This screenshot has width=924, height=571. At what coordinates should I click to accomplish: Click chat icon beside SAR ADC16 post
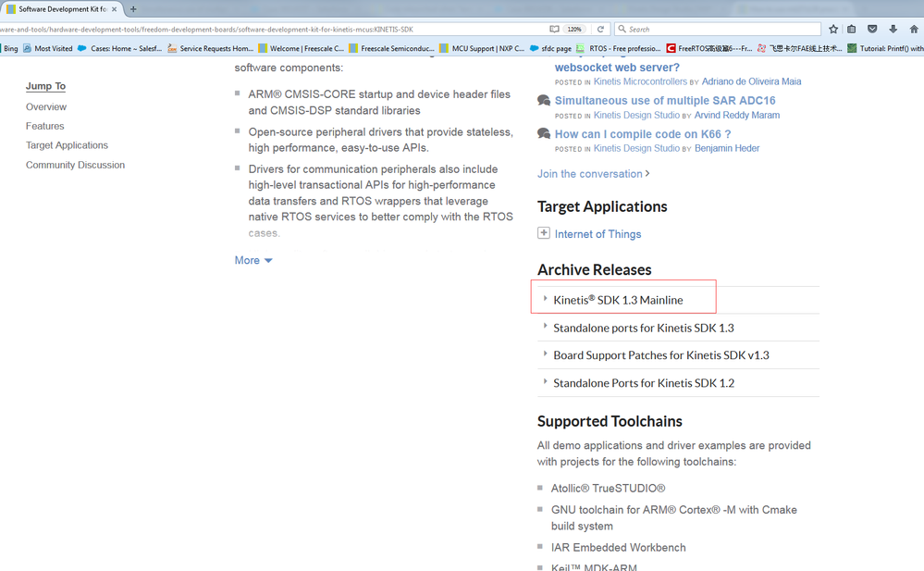544,100
